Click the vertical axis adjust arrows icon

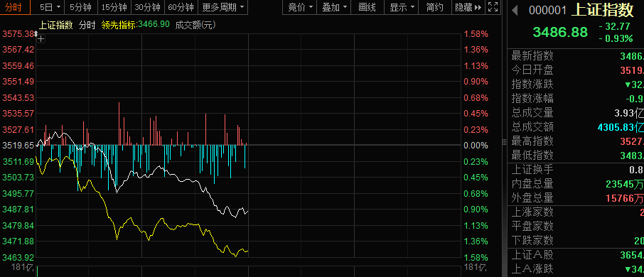[36, 34]
